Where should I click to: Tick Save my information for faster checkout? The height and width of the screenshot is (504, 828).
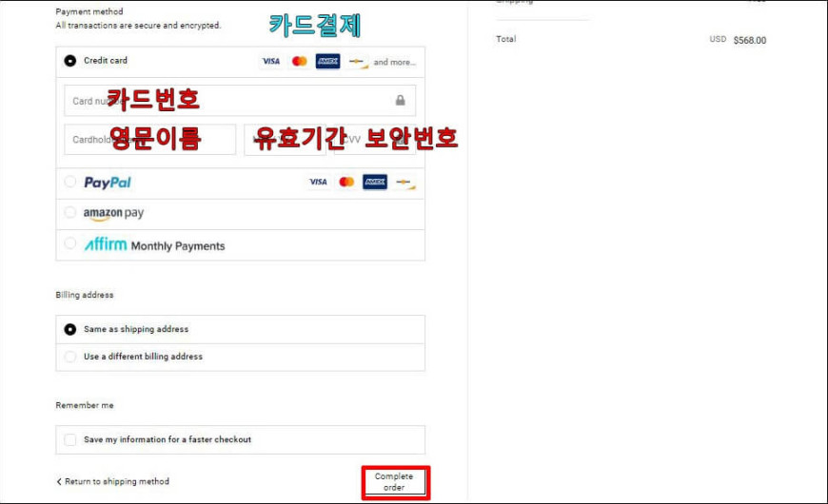click(69, 439)
